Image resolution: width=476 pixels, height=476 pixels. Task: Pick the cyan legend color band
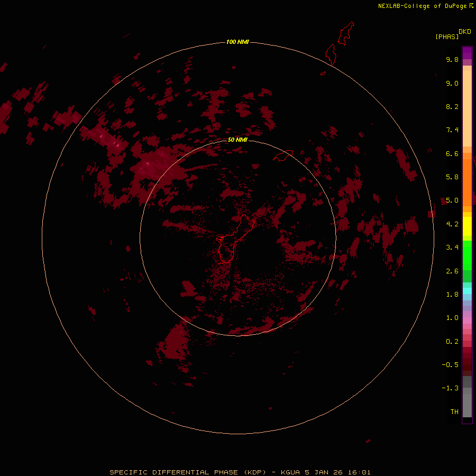[467, 291]
